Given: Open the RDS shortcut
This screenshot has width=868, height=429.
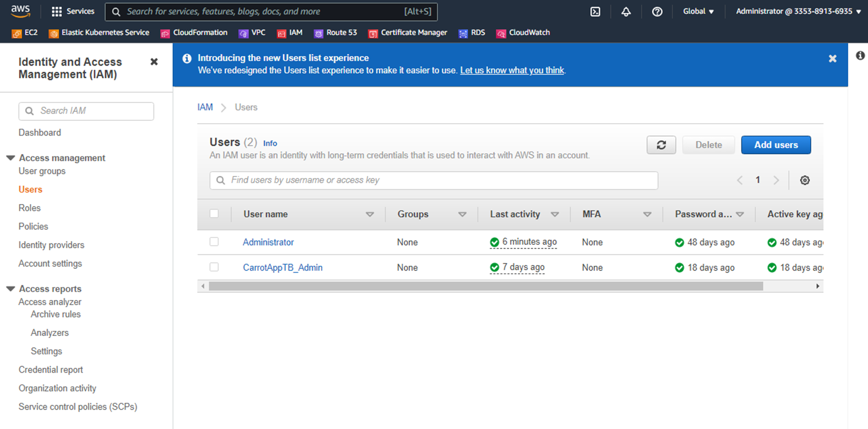Looking at the screenshot, I should 472,33.
